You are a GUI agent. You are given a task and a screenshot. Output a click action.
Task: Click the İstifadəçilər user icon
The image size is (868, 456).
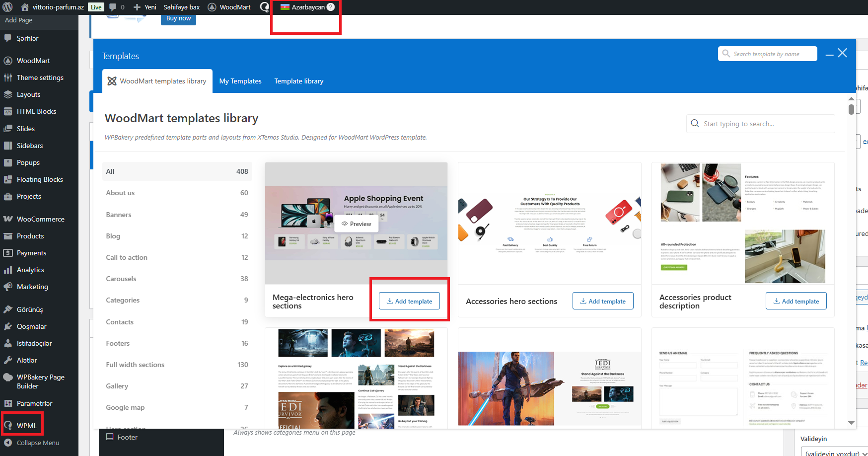(8, 343)
